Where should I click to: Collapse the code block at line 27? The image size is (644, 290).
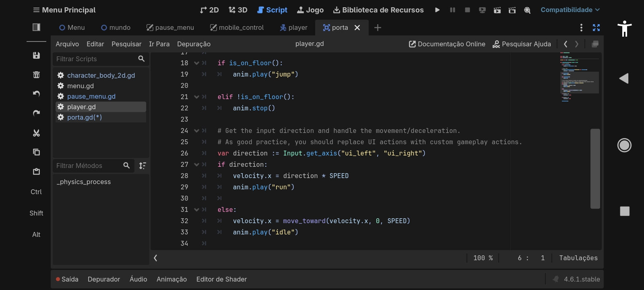coord(196,165)
